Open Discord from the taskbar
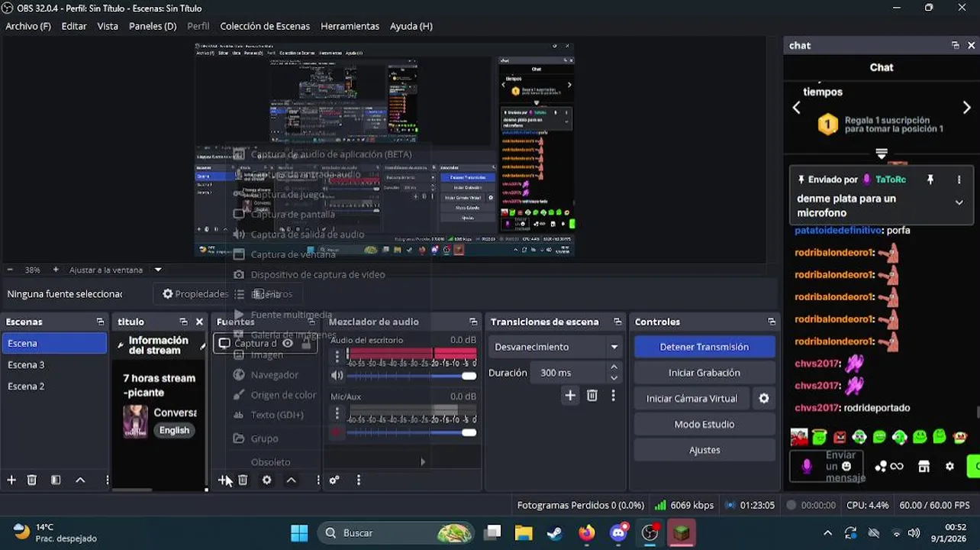The image size is (980, 550). [619, 532]
